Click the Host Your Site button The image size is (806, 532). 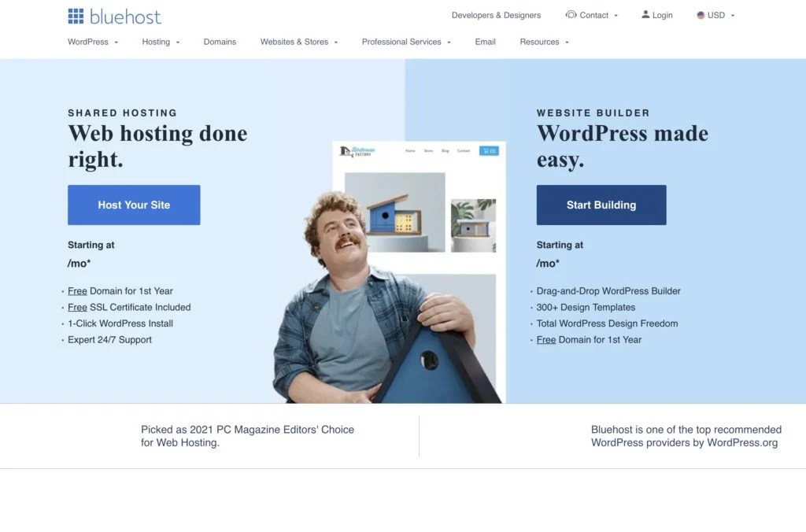point(134,205)
